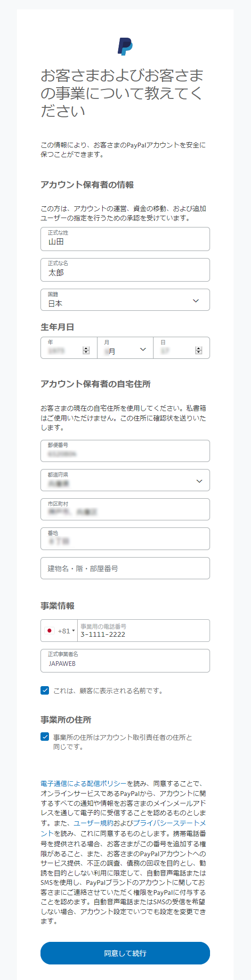Viewport: 251px width, 980px height.
Task: Open the +81 country code selector
Action: (x=59, y=631)
